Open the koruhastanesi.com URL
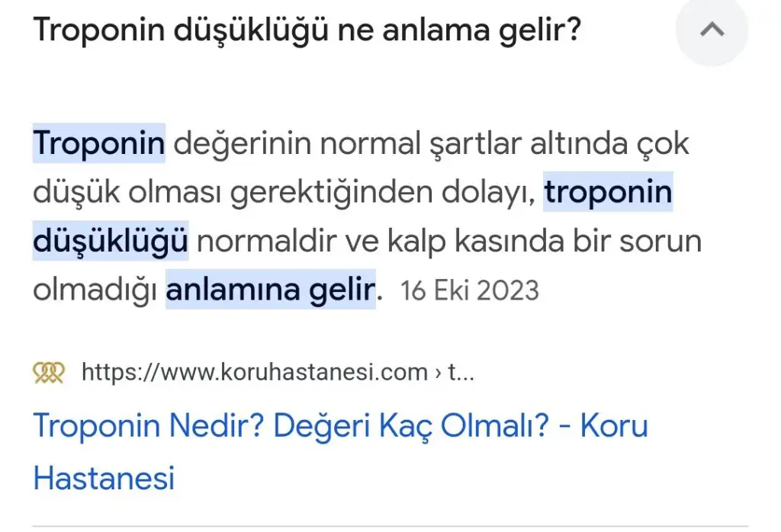781x532 pixels. (255, 372)
